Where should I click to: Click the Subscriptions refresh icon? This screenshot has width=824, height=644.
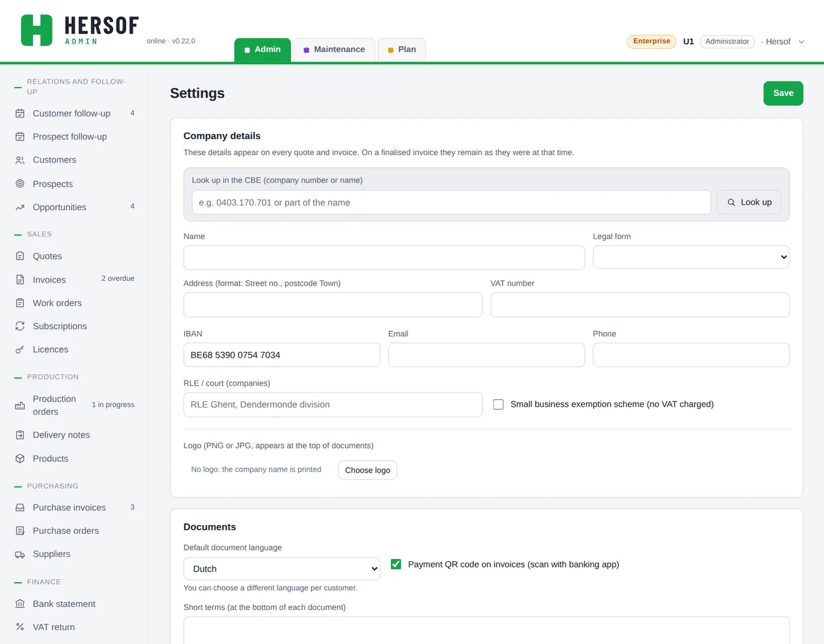(20, 326)
